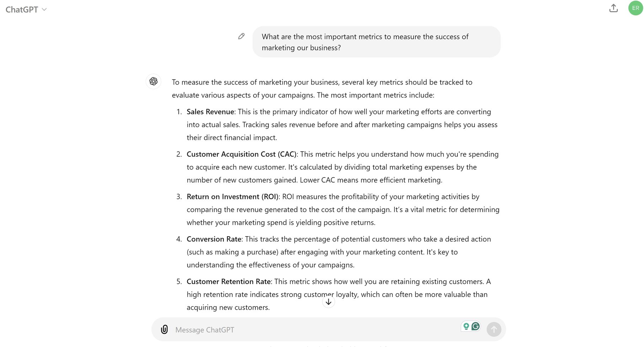The image size is (644, 347).
Task: Click the Customer Acquisition Cost heading
Action: point(242,154)
